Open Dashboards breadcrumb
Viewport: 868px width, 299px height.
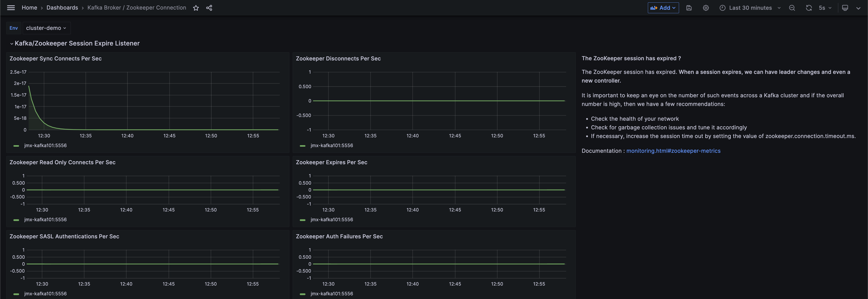[x=62, y=8]
